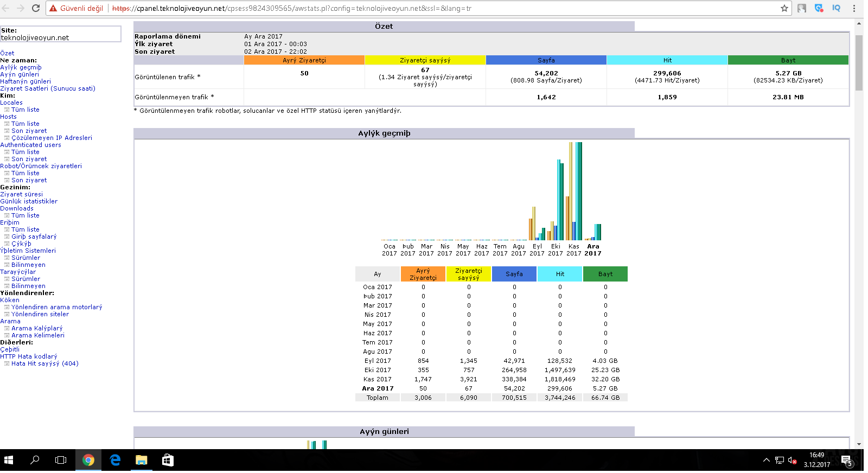Open "Yönlendiren arama motorlarý" link
Image resolution: width=868 pixels, height=473 pixels.
[57, 307]
